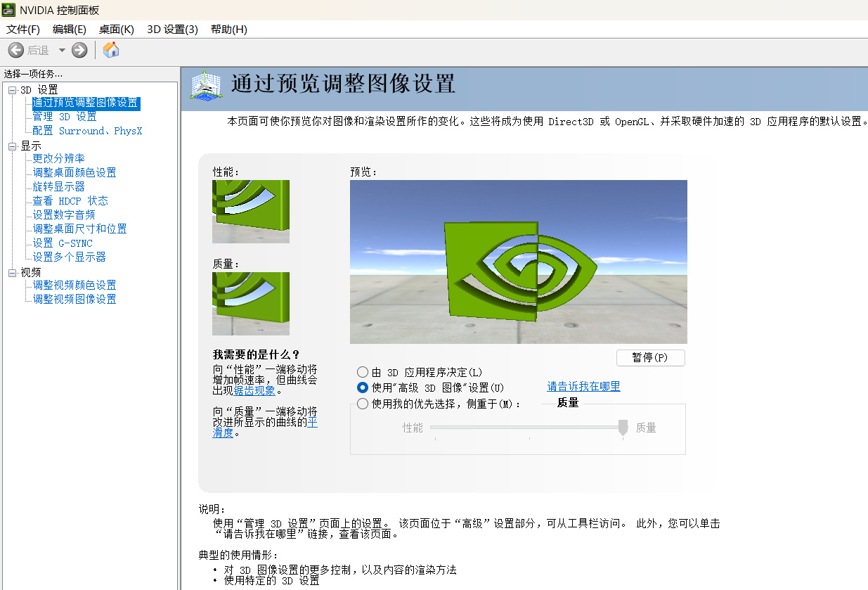Click the 锯齿现象 help link

pyautogui.click(x=254, y=391)
